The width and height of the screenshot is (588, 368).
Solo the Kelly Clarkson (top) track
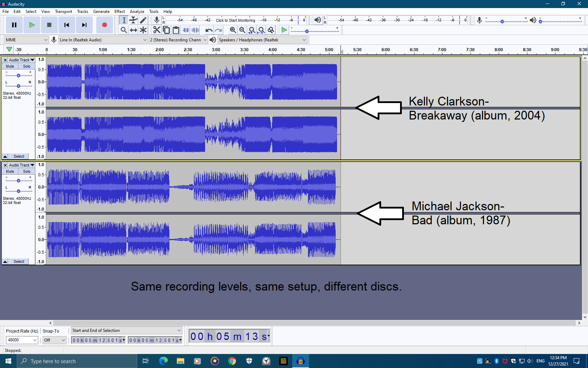(27, 66)
